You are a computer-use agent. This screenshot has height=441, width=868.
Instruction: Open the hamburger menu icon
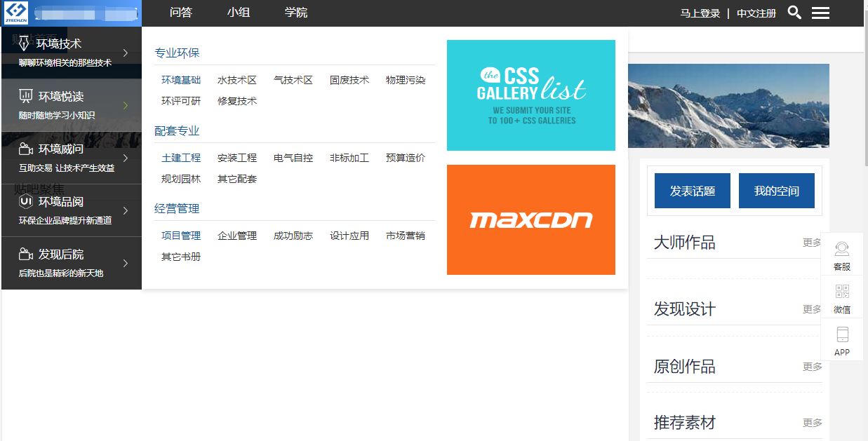pyautogui.click(x=820, y=13)
